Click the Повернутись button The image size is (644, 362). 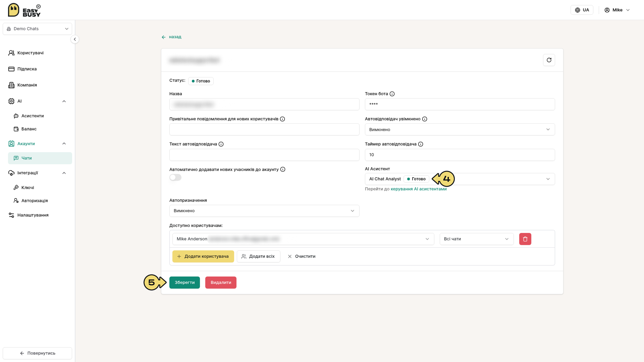click(x=38, y=353)
